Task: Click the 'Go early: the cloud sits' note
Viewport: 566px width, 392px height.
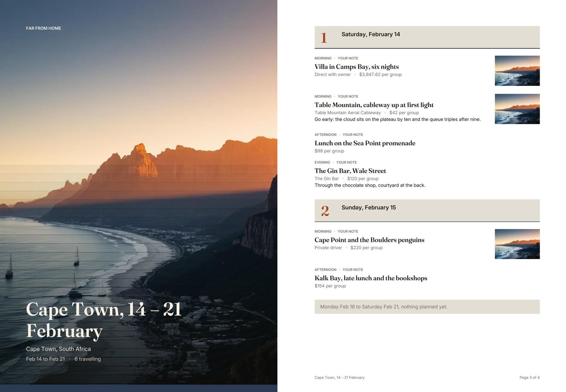Action: [398, 120]
